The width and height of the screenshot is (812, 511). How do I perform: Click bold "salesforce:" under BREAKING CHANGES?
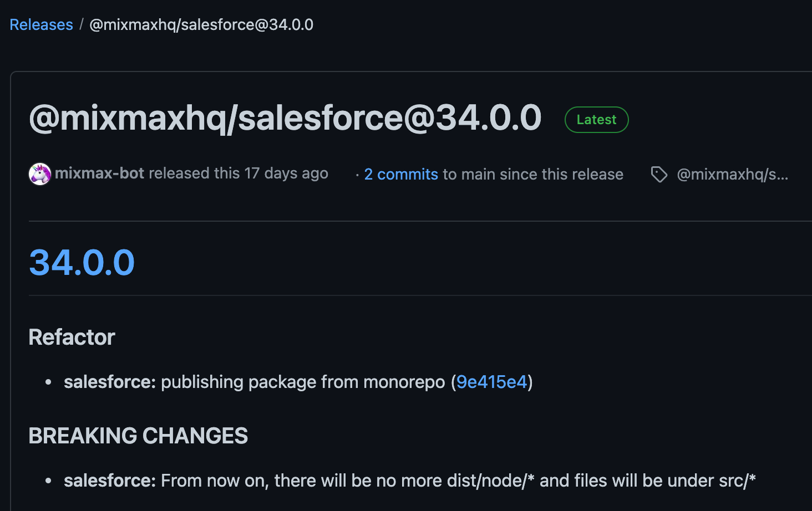point(110,481)
